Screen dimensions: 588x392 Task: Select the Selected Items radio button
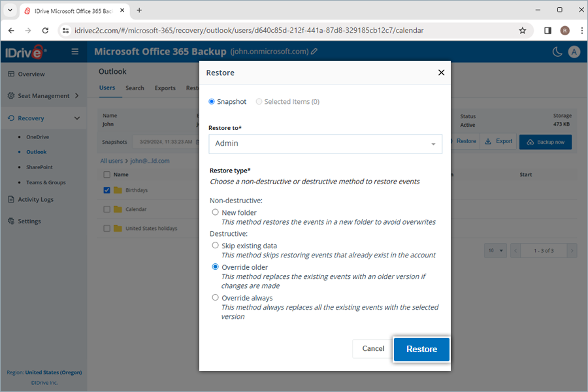click(260, 101)
